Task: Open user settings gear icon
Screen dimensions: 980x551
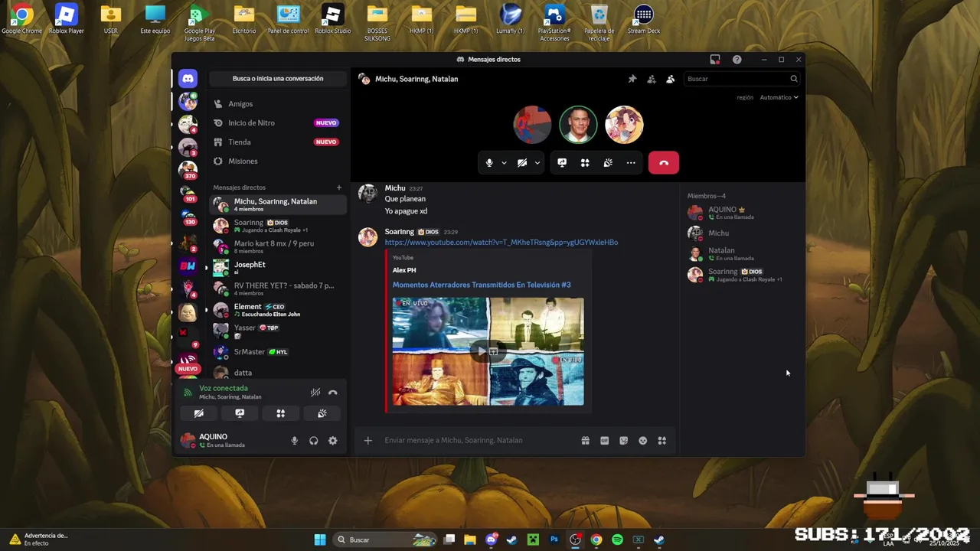Action: (333, 441)
